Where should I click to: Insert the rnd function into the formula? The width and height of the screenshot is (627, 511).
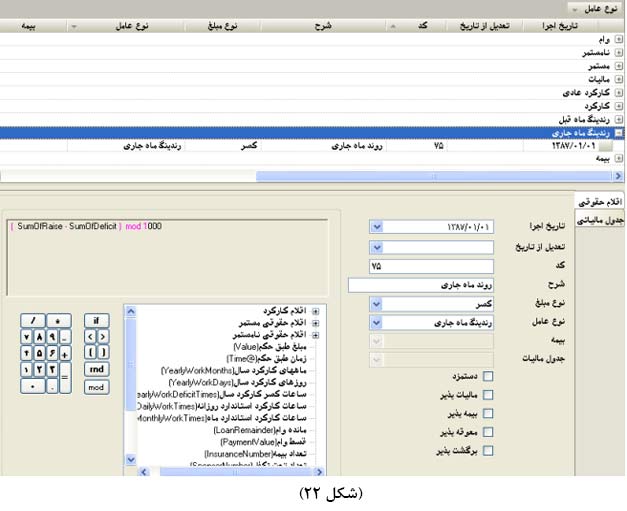[x=96, y=369]
